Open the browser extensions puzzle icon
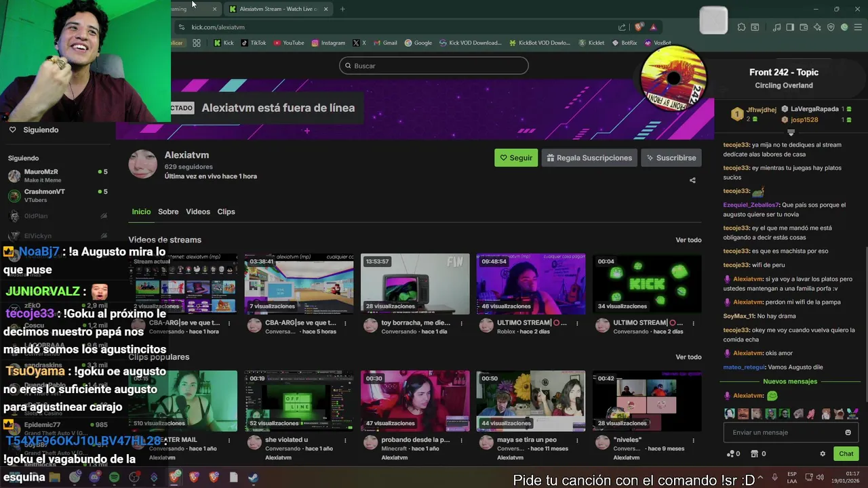868x488 pixels. click(x=741, y=27)
